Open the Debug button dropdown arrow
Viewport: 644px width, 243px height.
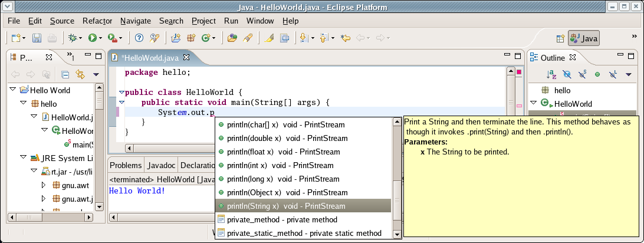80,38
